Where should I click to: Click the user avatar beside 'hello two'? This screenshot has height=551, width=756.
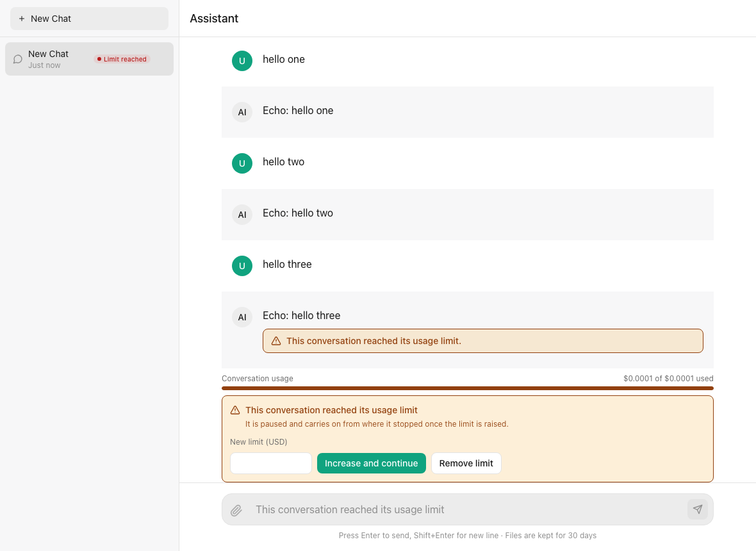click(242, 163)
